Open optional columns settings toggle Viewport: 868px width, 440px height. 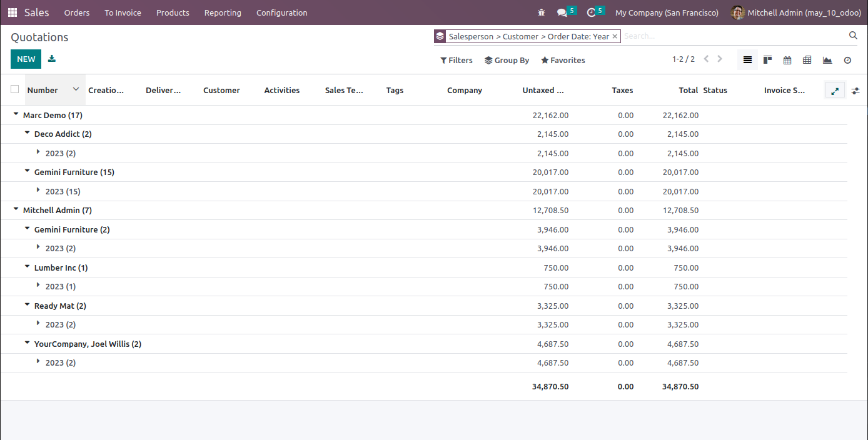[855, 91]
